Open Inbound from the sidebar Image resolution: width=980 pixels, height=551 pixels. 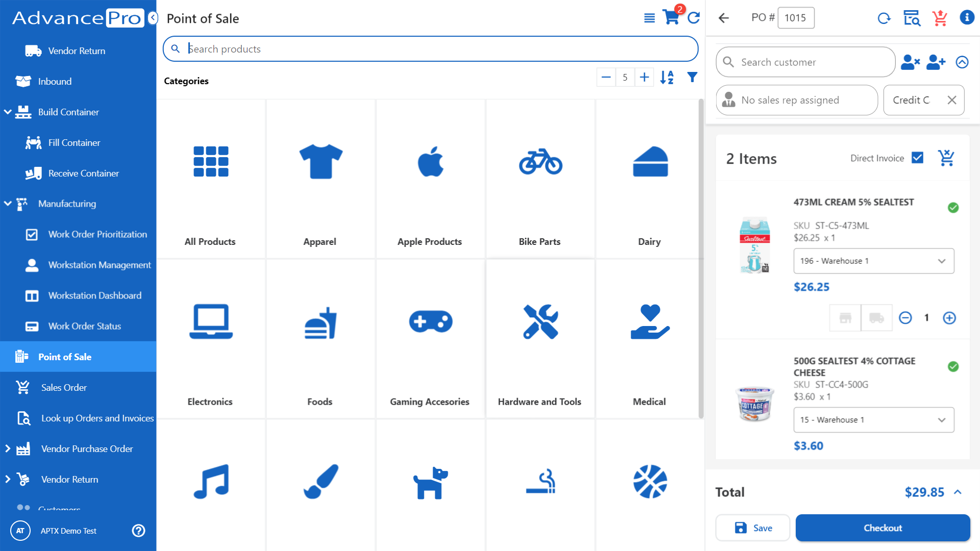coord(78,81)
